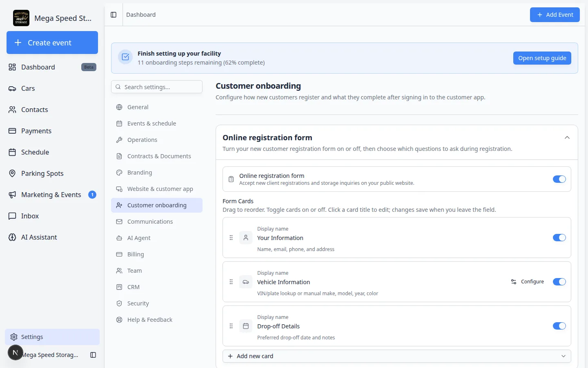The height and width of the screenshot is (368, 588).
Task: Click the collapse sidebar icon at the bottom left
Action: click(x=93, y=355)
